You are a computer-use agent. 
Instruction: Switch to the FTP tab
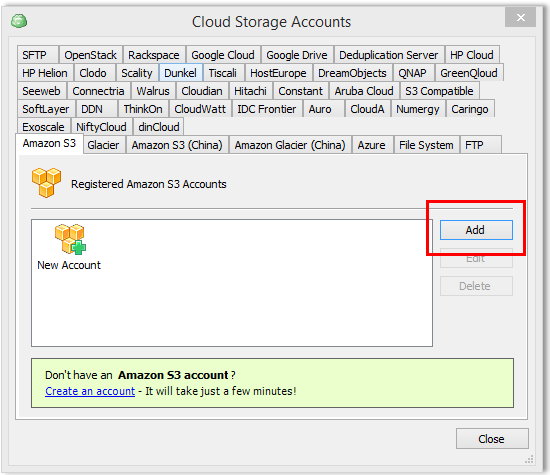474,145
